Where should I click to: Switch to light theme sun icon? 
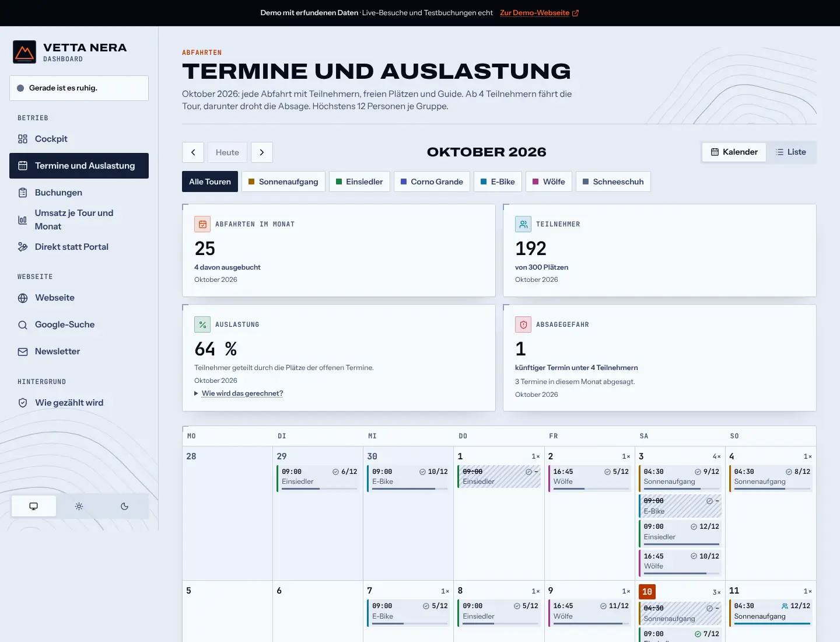79,506
